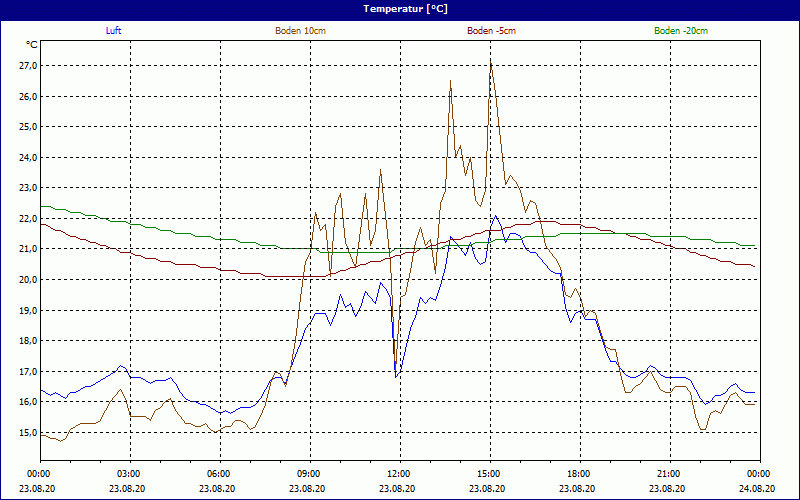Click the °C unit label on y-axis
The width and height of the screenshot is (800, 500).
click(x=32, y=45)
